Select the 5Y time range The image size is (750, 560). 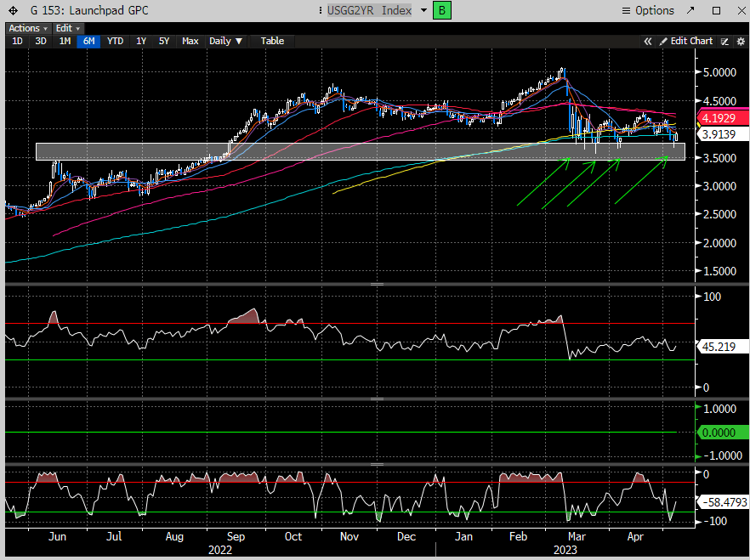click(x=164, y=41)
